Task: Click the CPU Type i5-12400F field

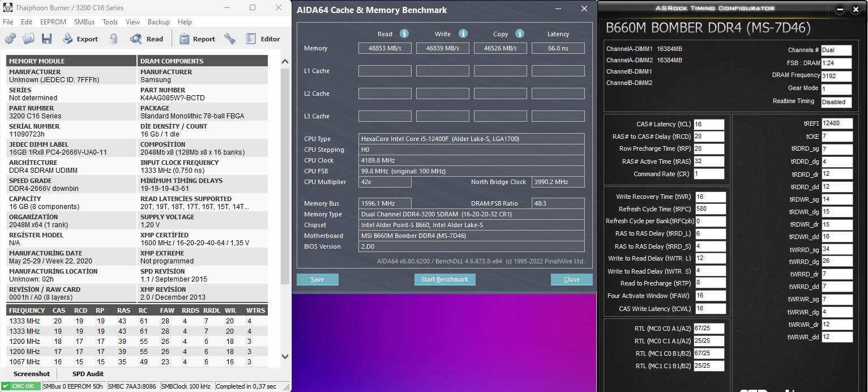Action: 472,139
